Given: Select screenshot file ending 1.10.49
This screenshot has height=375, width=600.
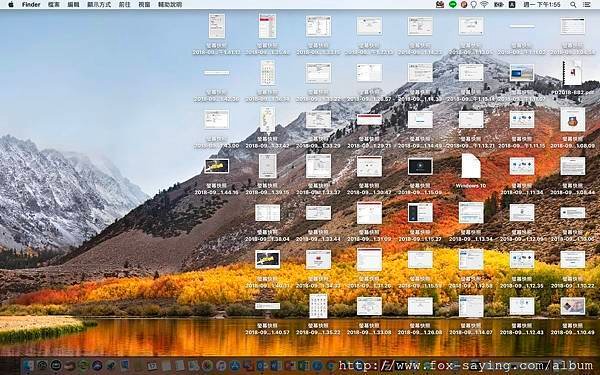Looking at the screenshot, I should click(x=572, y=306).
